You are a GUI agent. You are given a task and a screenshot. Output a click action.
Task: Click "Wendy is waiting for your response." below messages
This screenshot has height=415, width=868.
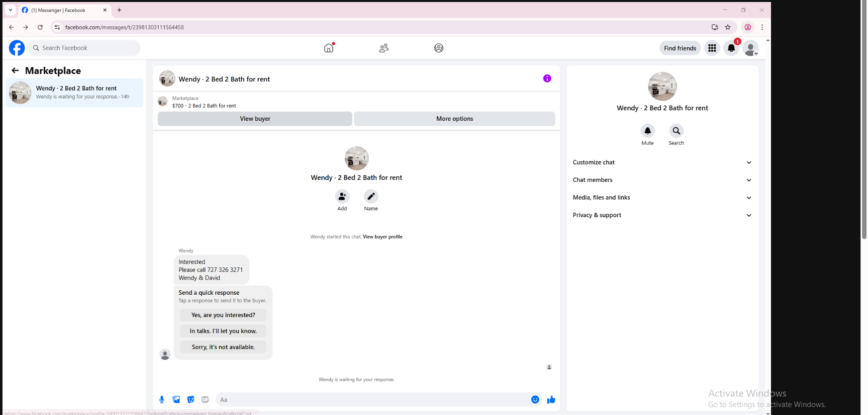pyautogui.click(x=357, y=380)
